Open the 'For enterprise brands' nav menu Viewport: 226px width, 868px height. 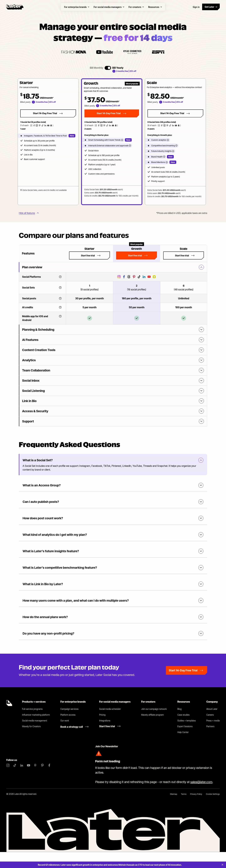pyautogui.click(x=77, y=7)
